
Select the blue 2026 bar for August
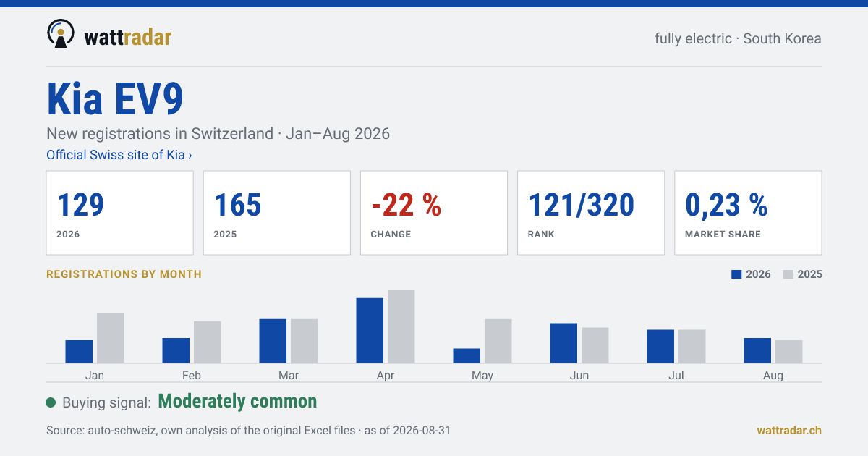[x=757, y=350]
